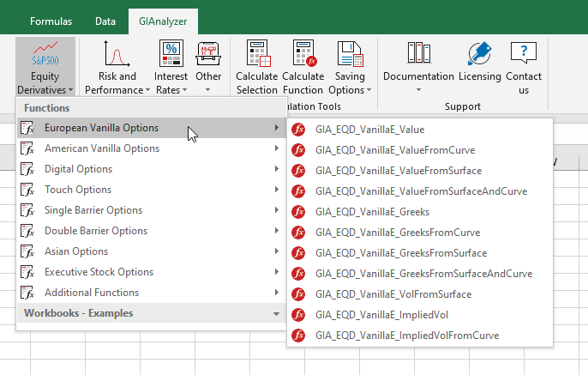Click fx icon beside Additional Functions
This screenshot has height=375, width=588.
coord(27,293)
